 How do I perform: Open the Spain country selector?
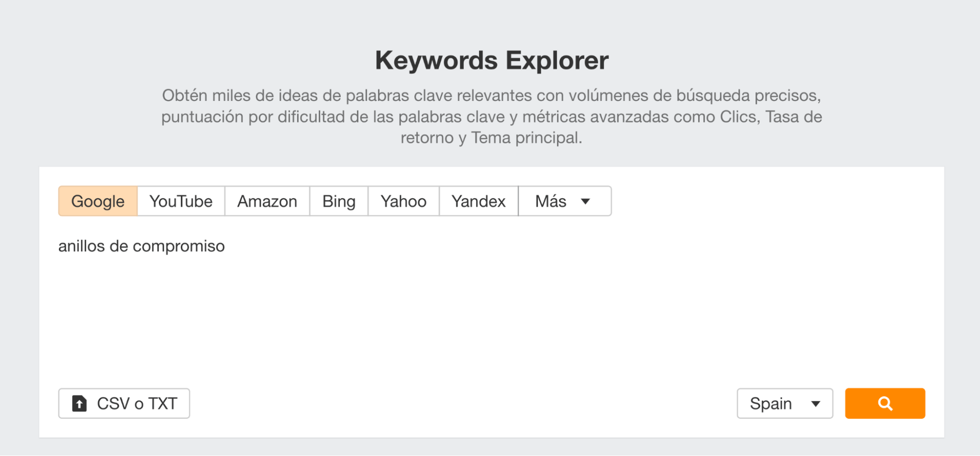coord(784,403)
